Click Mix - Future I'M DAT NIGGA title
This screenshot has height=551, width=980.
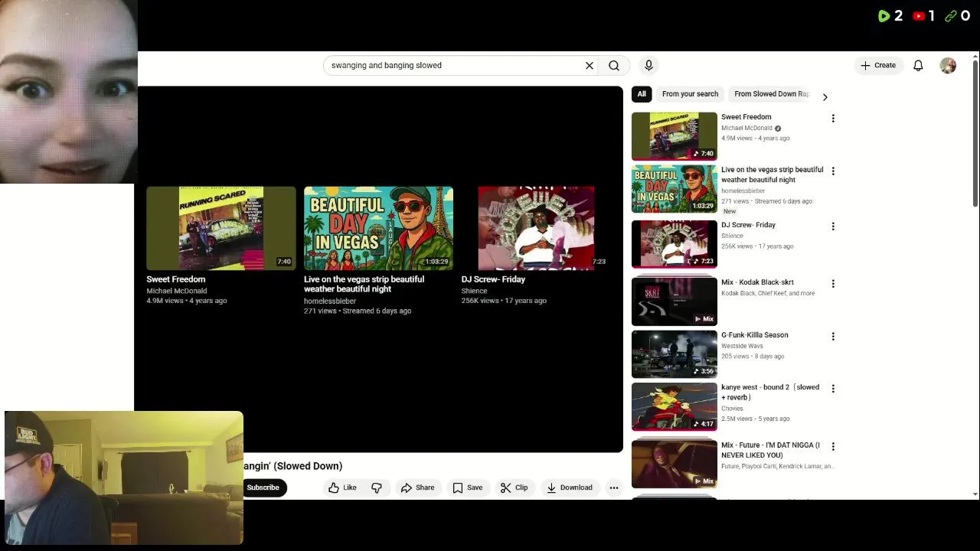[x=770, y=450]
